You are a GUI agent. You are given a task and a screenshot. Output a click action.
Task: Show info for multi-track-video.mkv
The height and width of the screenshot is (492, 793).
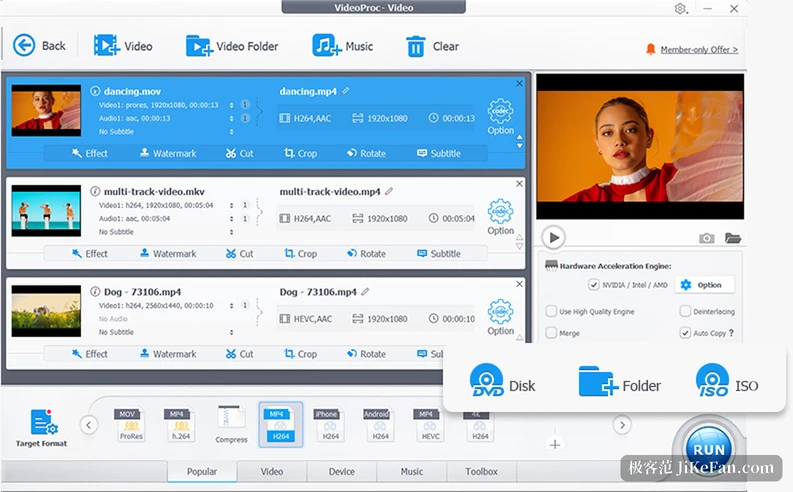click(95, 191)
